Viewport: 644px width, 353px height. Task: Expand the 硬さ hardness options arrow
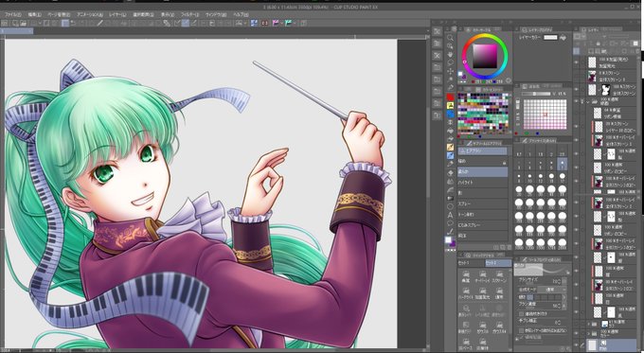click(x=563, y=297)
